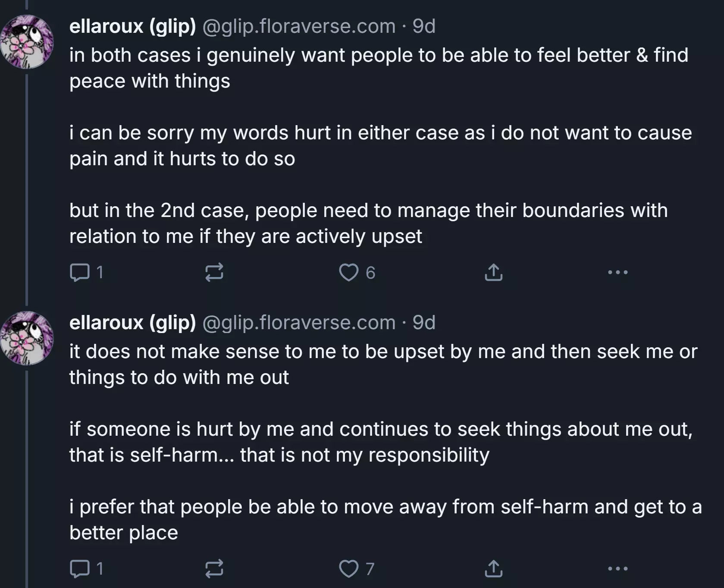724x588 pixels.
Task: Open ellaroux (glip) name on second post
Action: point(132,323)
